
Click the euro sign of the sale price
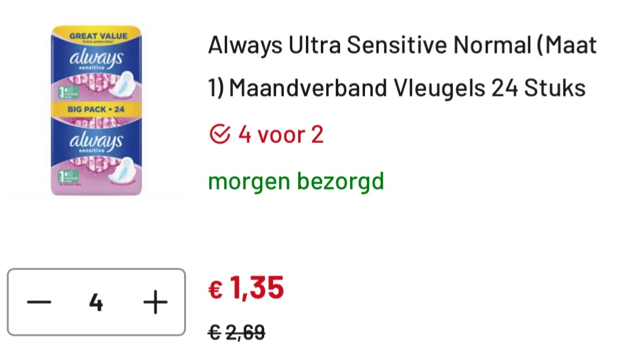(x=215, y=290)
